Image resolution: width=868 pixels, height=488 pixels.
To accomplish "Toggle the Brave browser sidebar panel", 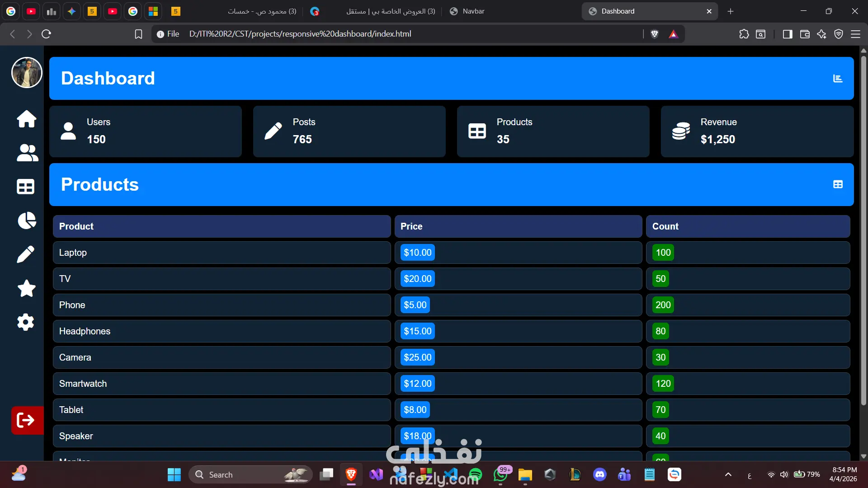I will point(788,34).
